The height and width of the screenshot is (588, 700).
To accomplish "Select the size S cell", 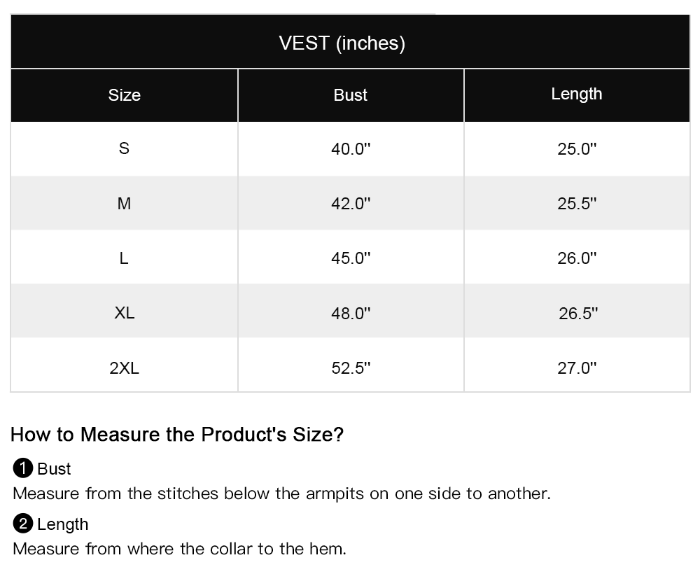I will pyautogui.click(x=124, y=148).
